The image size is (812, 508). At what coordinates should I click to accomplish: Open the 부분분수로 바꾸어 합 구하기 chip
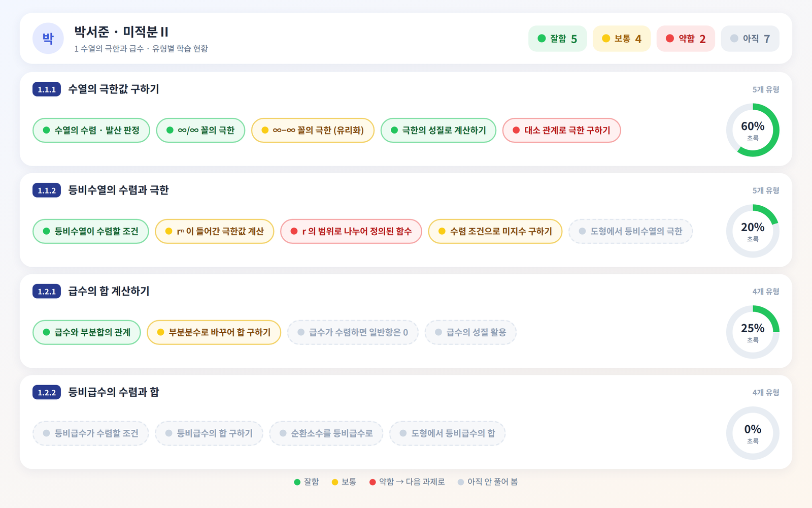tap(214, 332)
